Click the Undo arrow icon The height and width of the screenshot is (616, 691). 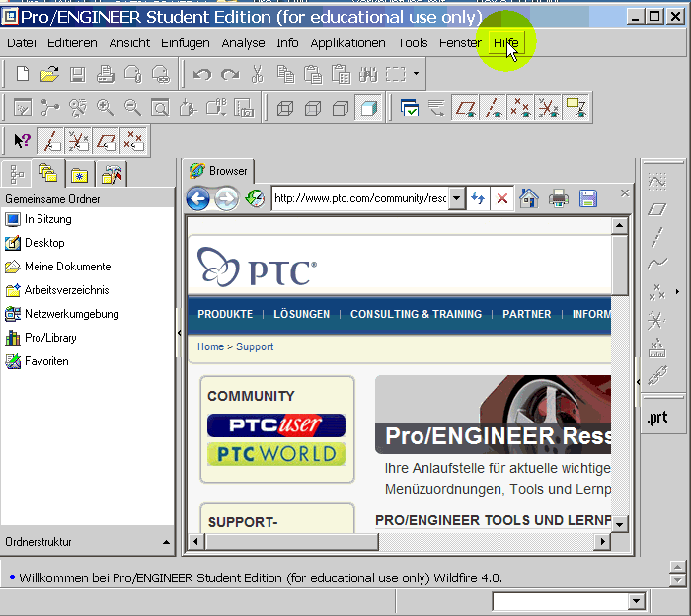click(202, 74)
